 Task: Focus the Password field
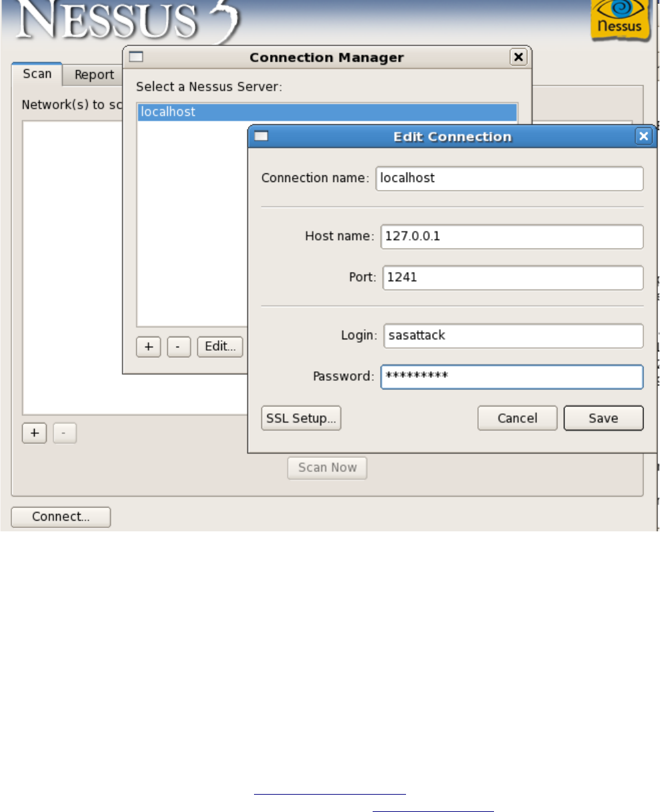point(512,377)
